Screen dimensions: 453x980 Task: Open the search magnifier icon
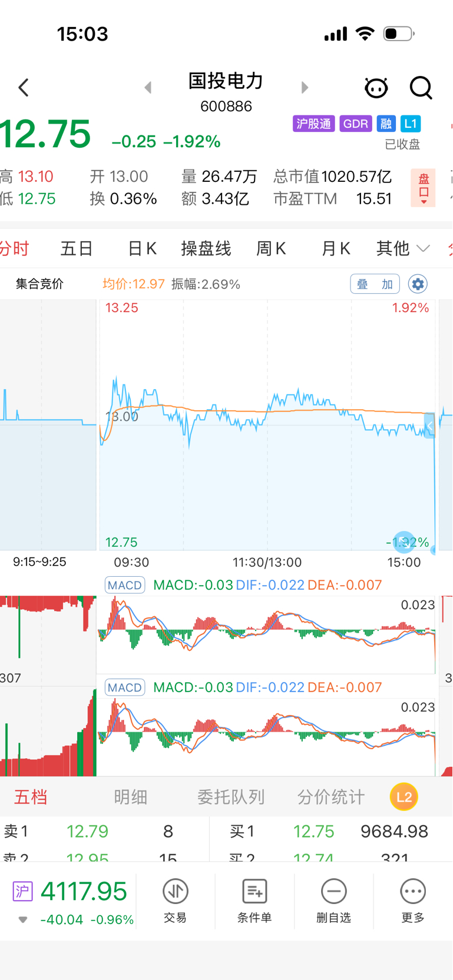421,88
